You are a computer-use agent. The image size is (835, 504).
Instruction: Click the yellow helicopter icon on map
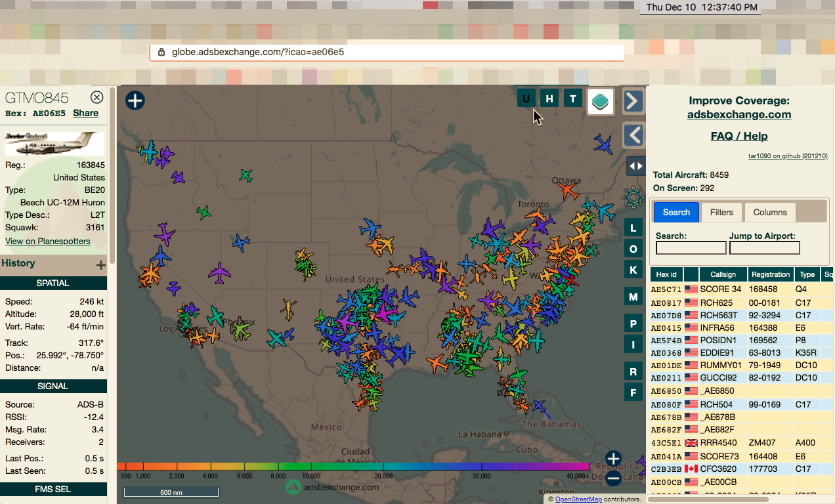click(288, 308)
